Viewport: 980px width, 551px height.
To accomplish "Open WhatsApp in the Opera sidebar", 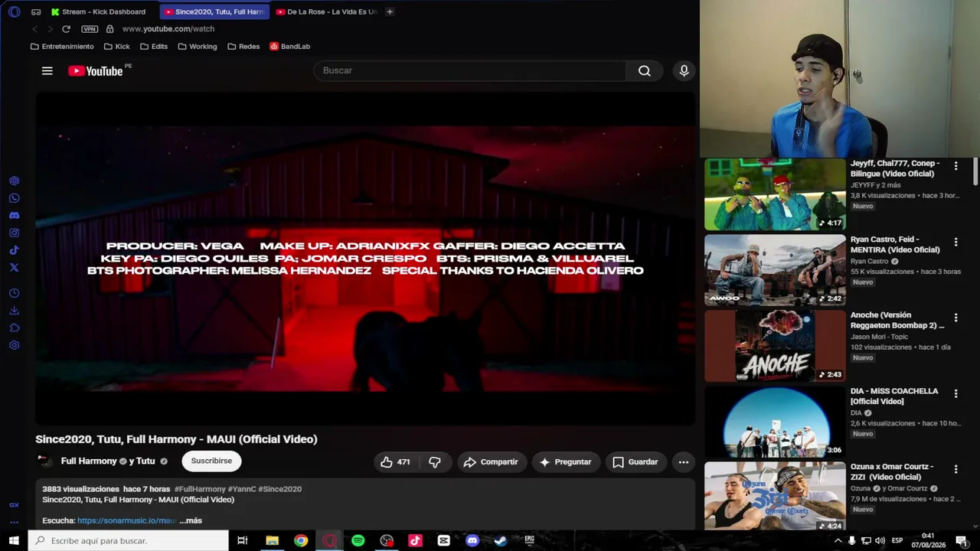I will click(14, 199).
